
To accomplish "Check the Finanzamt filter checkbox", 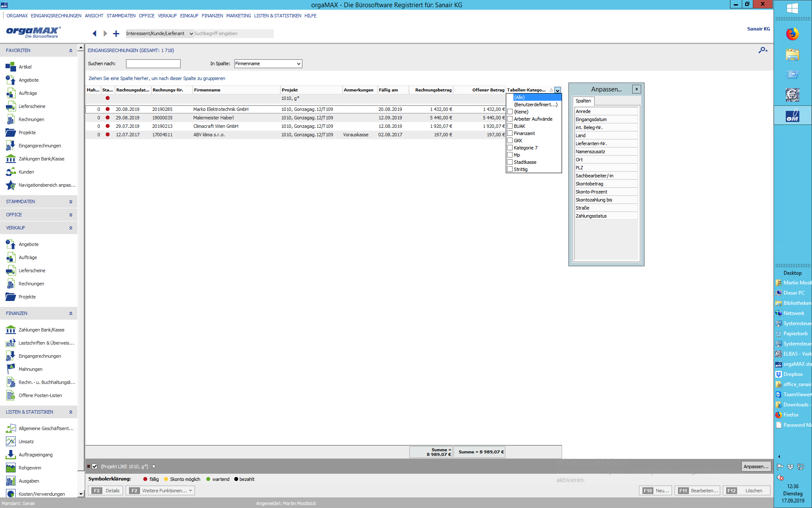I will coord(510,133).
